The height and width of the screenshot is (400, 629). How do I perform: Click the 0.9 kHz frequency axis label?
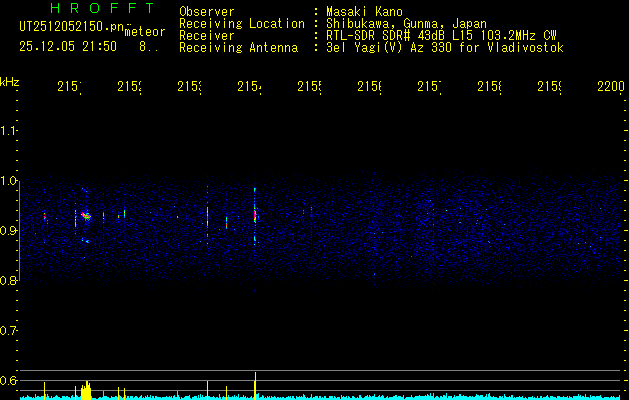click(x=8, y=231)
